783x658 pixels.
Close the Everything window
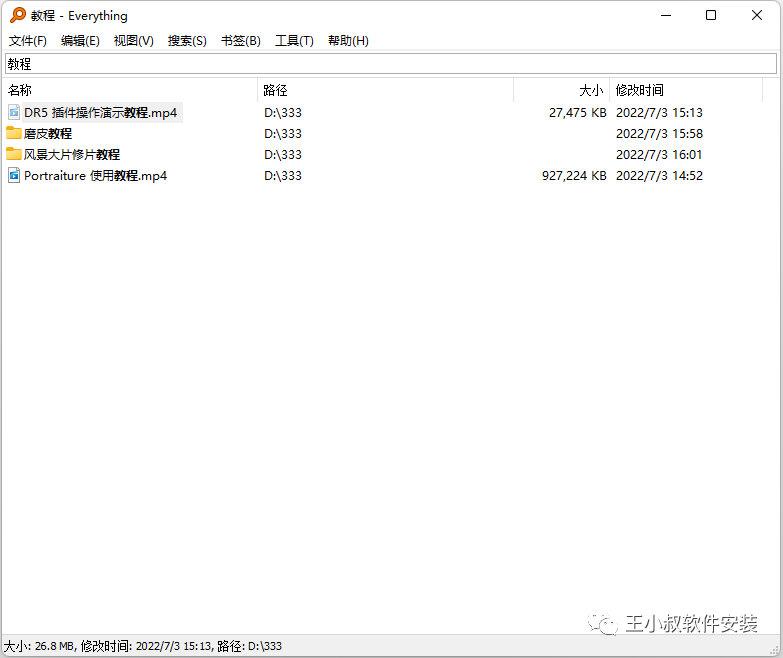[757, 15]
